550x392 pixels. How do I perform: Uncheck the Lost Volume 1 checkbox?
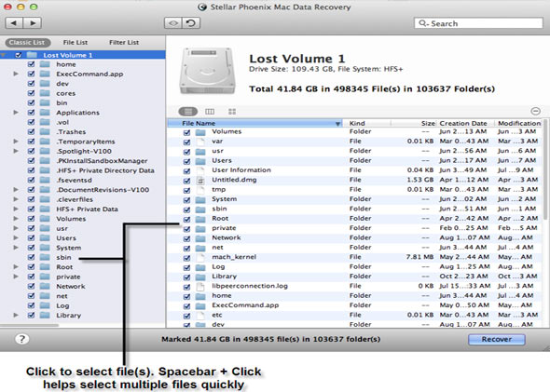tap(19, 55)
